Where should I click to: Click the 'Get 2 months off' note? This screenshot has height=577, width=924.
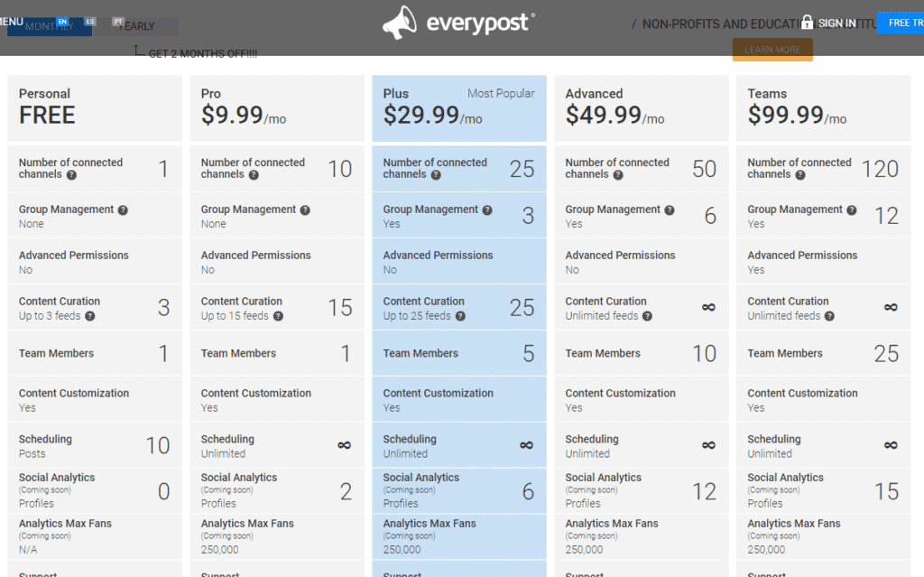(203, 53)
